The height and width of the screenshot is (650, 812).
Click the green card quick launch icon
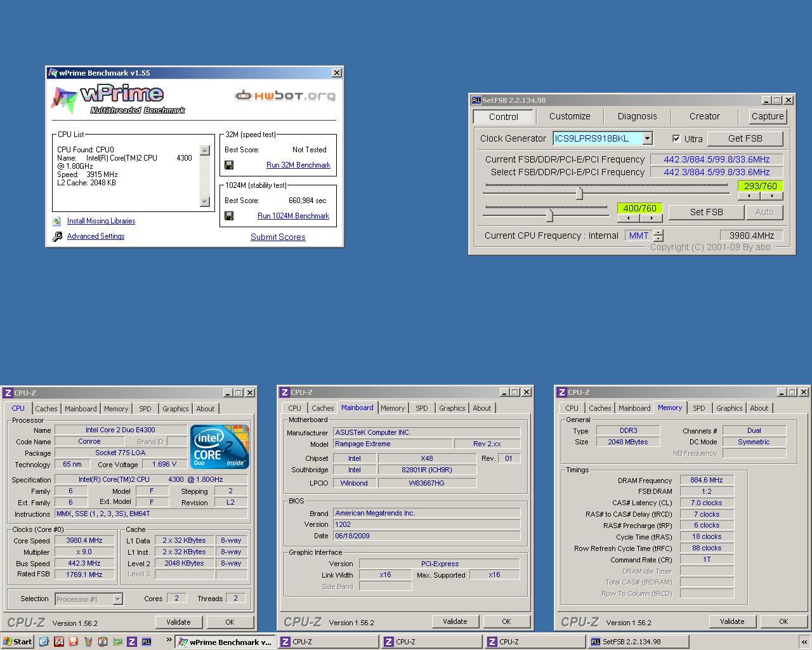(x=117, y=642)
